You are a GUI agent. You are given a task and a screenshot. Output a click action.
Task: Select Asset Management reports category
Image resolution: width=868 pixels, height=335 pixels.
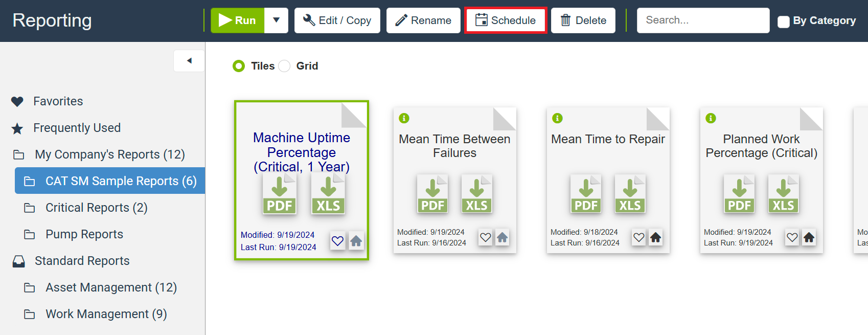tap(111, 287)
